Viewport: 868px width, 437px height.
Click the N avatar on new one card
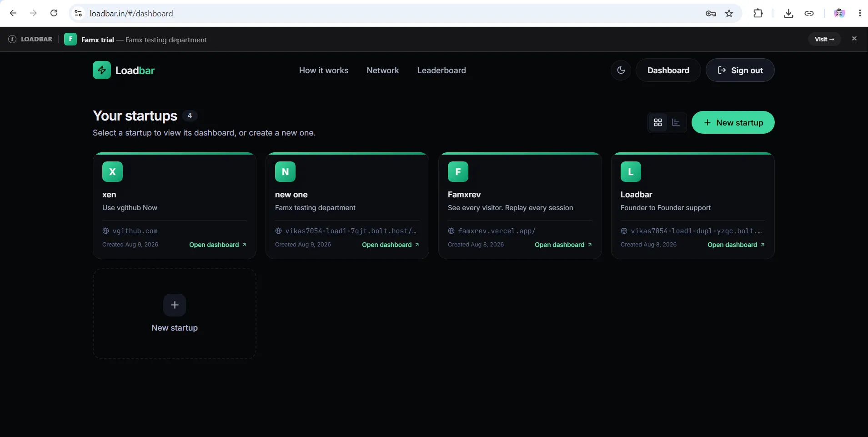tap(285, 172)
